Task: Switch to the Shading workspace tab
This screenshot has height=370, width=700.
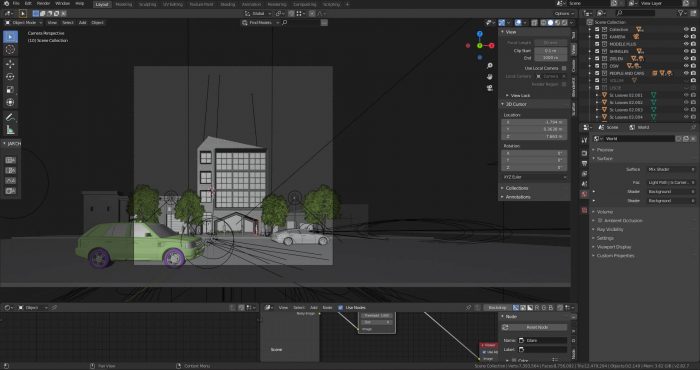Action: (x=228, y=4)
